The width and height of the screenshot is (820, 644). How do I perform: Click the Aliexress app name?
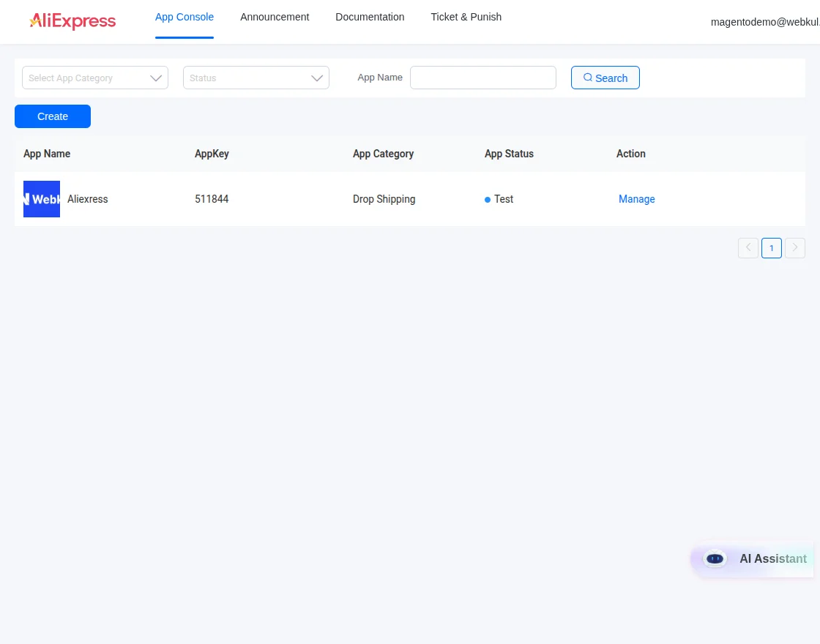87,199
